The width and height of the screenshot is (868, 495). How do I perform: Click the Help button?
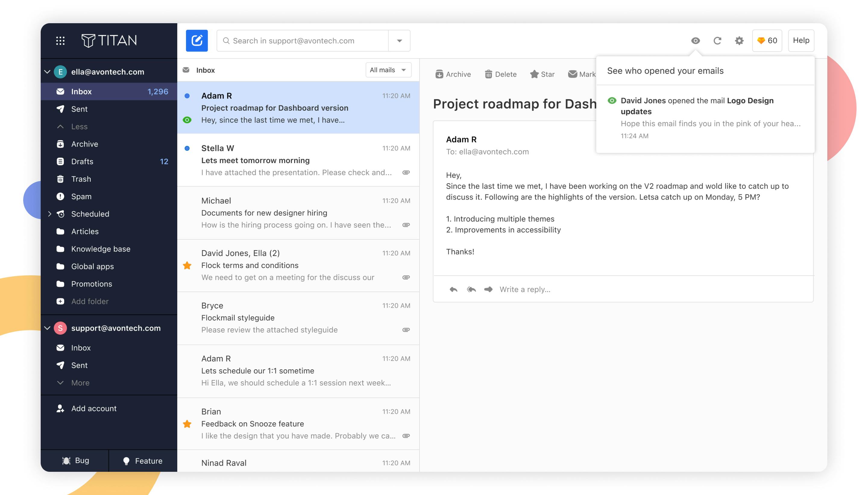tap(801, 40)
